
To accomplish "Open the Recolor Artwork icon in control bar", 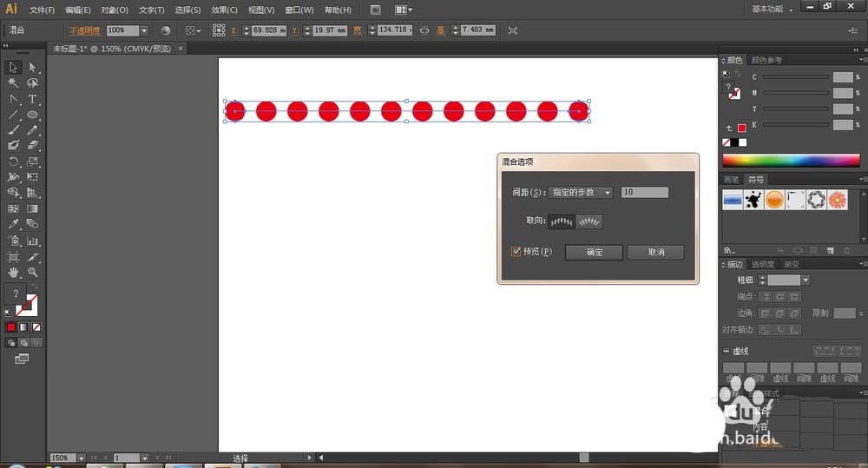I will pos(166,30).
